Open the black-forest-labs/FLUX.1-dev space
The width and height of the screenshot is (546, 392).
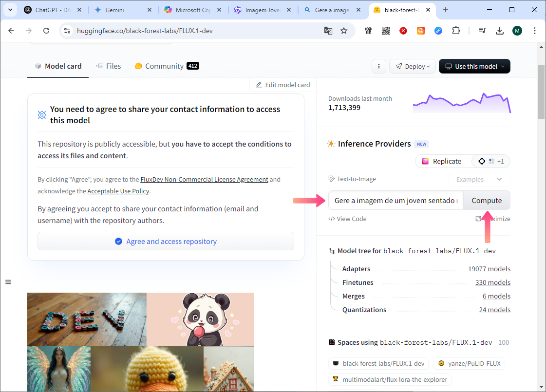point(378,363)
